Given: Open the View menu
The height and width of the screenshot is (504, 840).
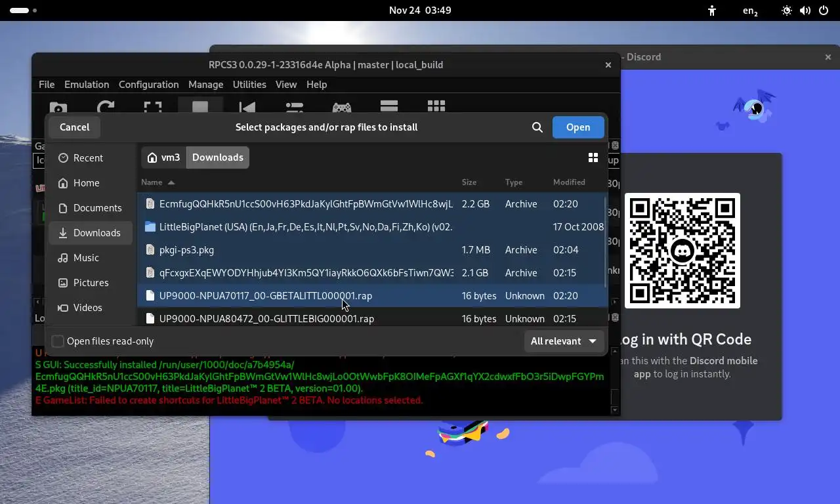Looking at the screenshot, I should pyautogui.click(x=286, y=85).
